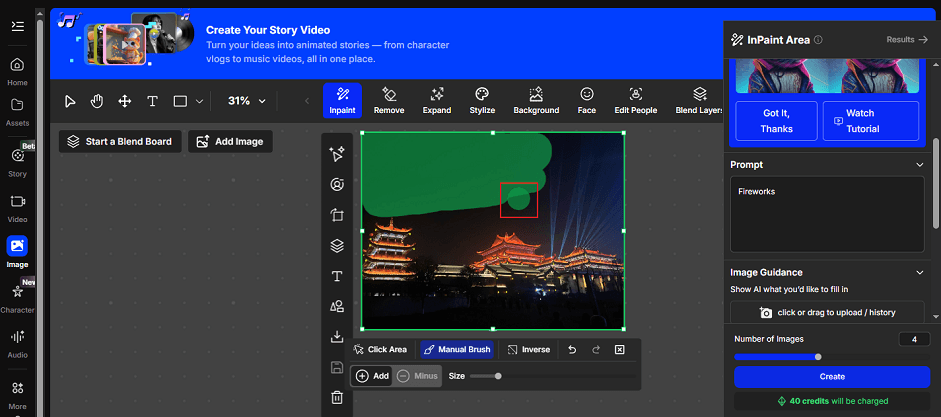
Task: Switch to Expand tab
Action: point(436,100)
